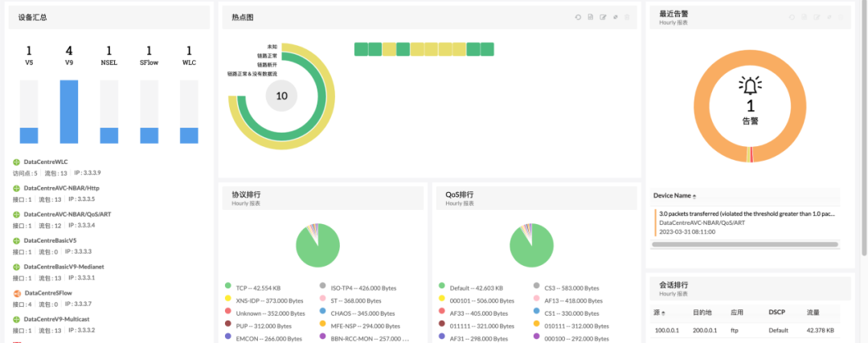Open DataCentreWLC device
This screenshot has height=343, width=868.
(46, 162)
